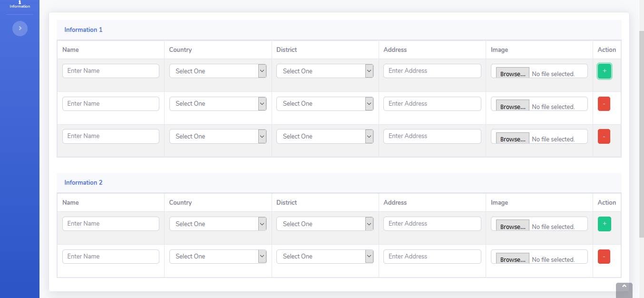Screen dimensions: 644x298
Task: Click the page vertical scrollbar
Action: pyautogui.click(x=641, y=133)
